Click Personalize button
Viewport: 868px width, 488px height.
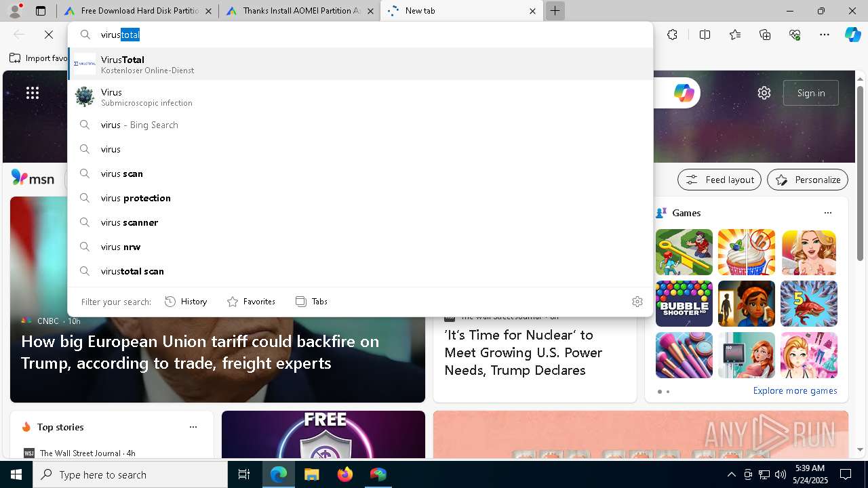(x=808, y=180)
